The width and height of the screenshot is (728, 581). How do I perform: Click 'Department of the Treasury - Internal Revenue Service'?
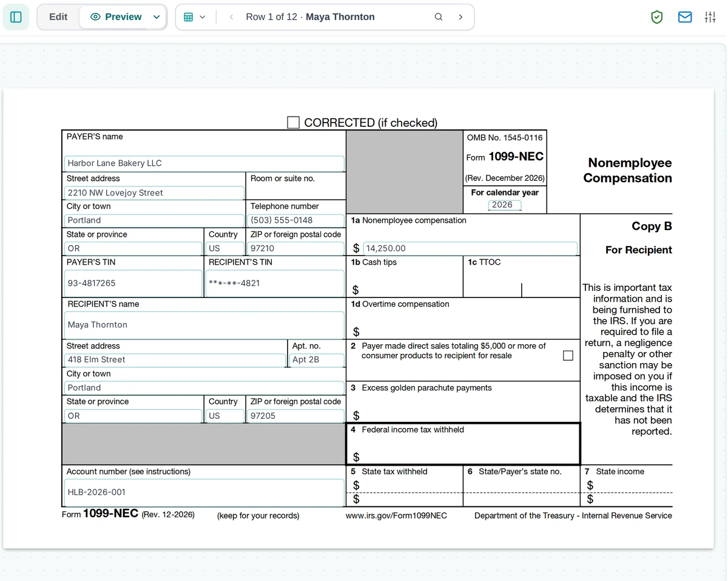point(573,515)
